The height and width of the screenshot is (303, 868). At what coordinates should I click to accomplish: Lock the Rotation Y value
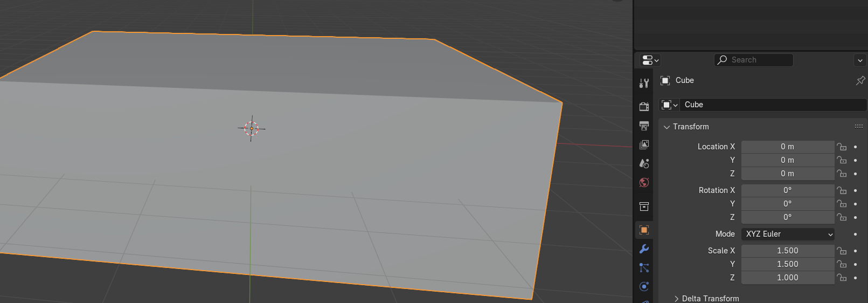[x=842, y=204]
